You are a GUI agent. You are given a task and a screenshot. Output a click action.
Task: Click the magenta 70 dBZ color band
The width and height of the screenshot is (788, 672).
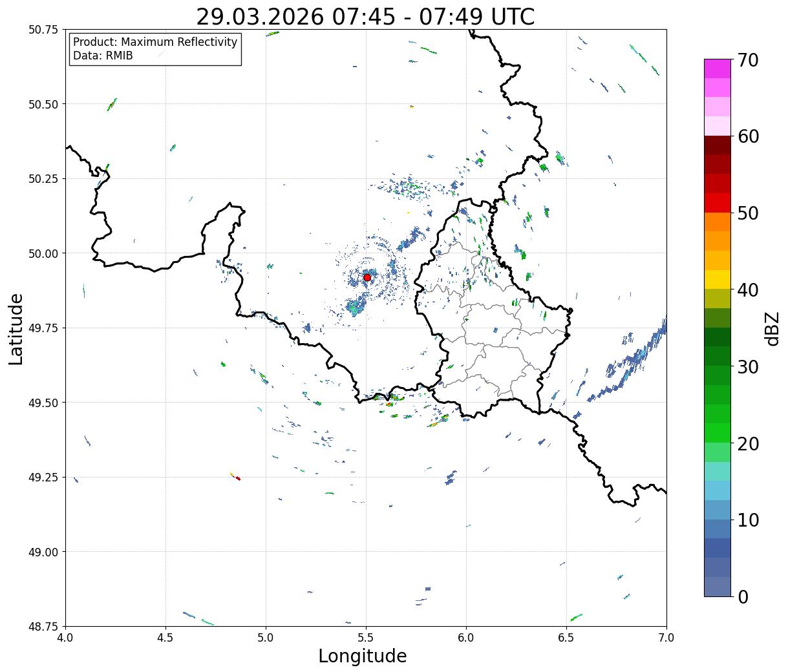718,68
